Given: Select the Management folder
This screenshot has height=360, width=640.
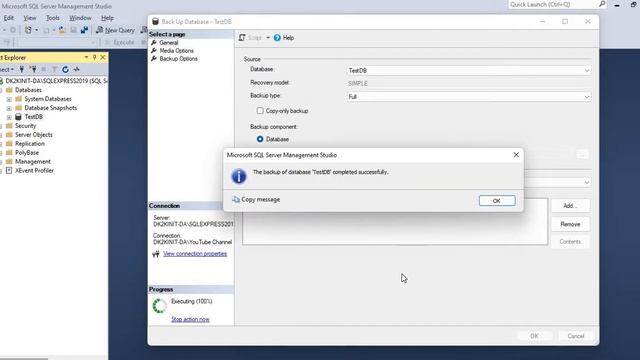Looking at the screenshot, I should [33, 162].
